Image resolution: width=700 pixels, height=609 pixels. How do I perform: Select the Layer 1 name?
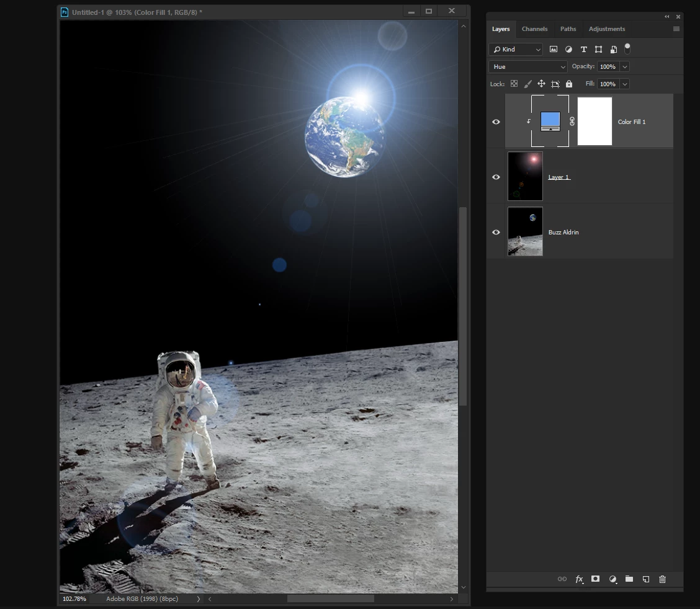(559, 177)
